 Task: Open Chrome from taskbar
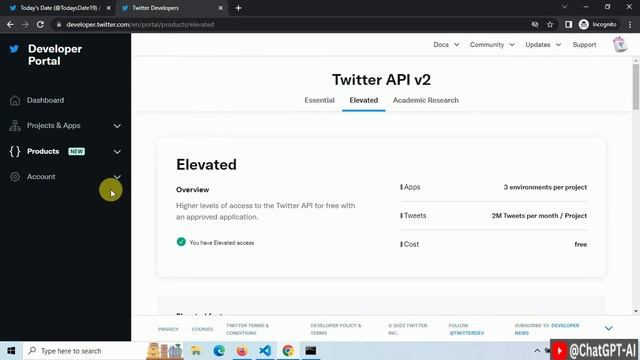click(288, 351)
